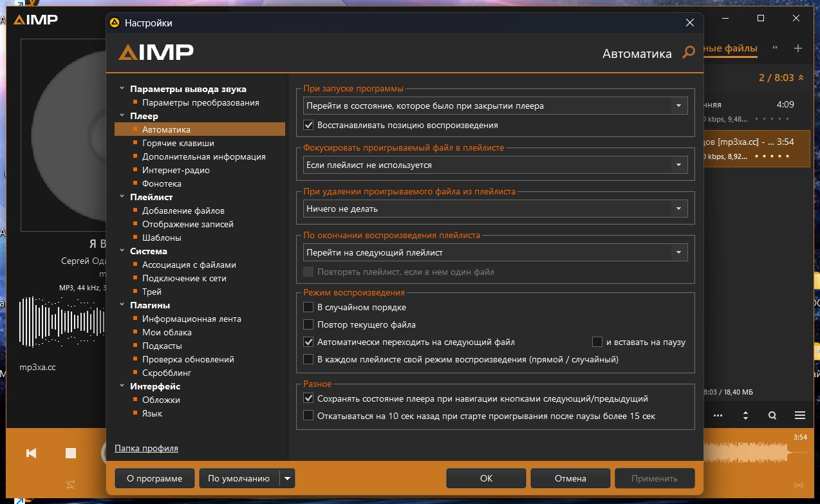Open the Трей settings page
This screenshot has width=820, height=504.
[x=151, y=292]
